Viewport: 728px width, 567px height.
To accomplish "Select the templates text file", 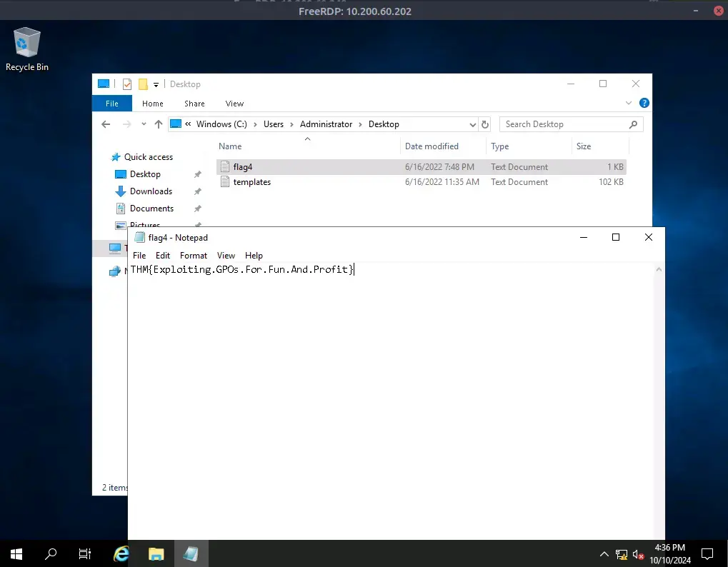I will click(421, 182).
